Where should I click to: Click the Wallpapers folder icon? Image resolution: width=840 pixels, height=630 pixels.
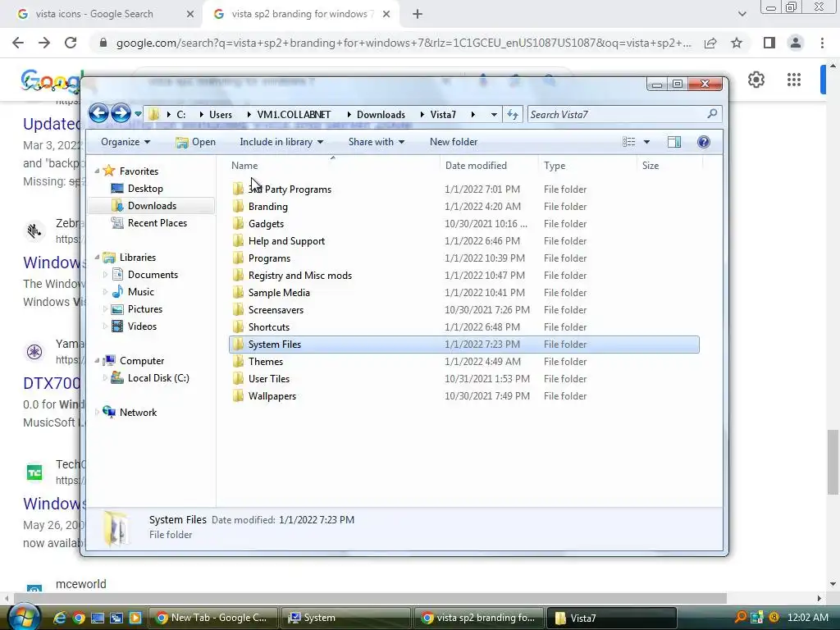pos(238,395)
